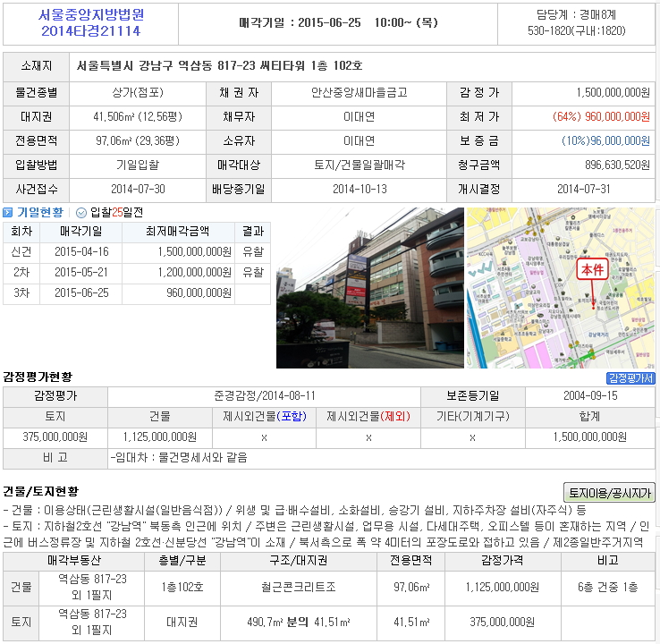Select the 대지권 cell in 토지 row
This screenshot has width=660, height=644.
[182, 623]
